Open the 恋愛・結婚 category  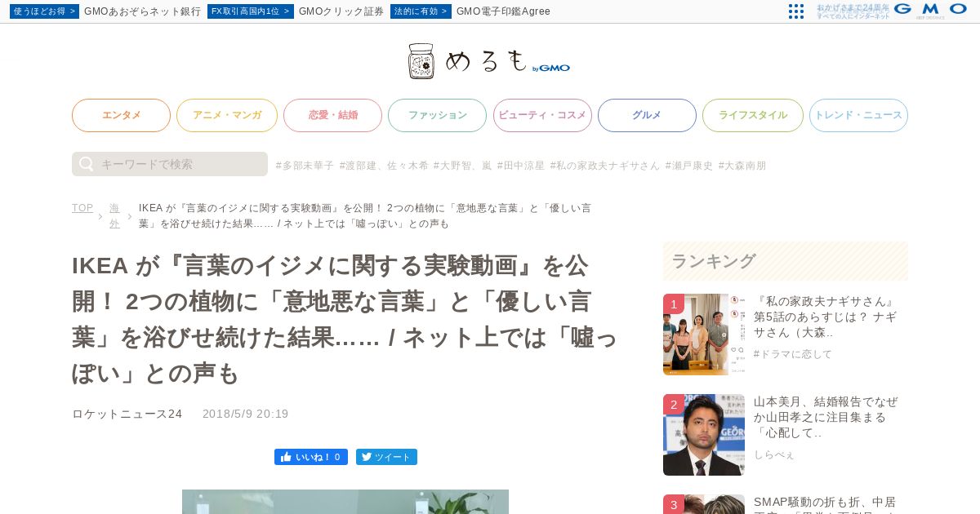pyautogui.click(x=332, y=115)
